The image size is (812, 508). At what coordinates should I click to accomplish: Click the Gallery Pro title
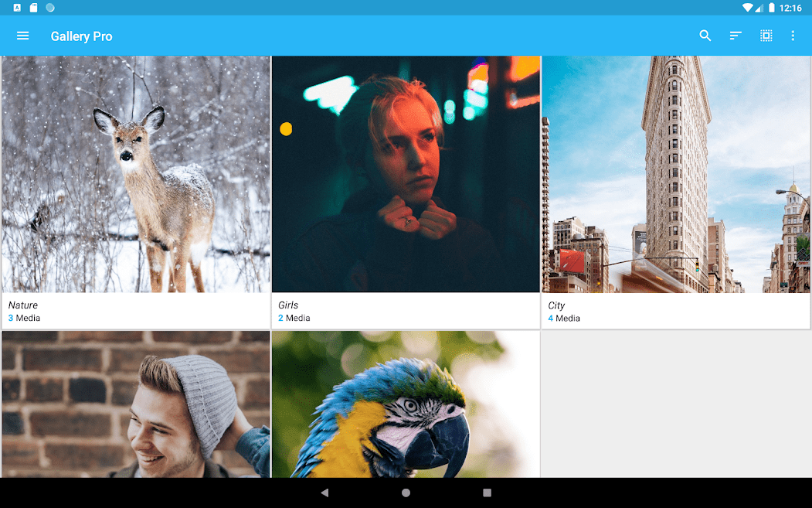click(81, 36)
